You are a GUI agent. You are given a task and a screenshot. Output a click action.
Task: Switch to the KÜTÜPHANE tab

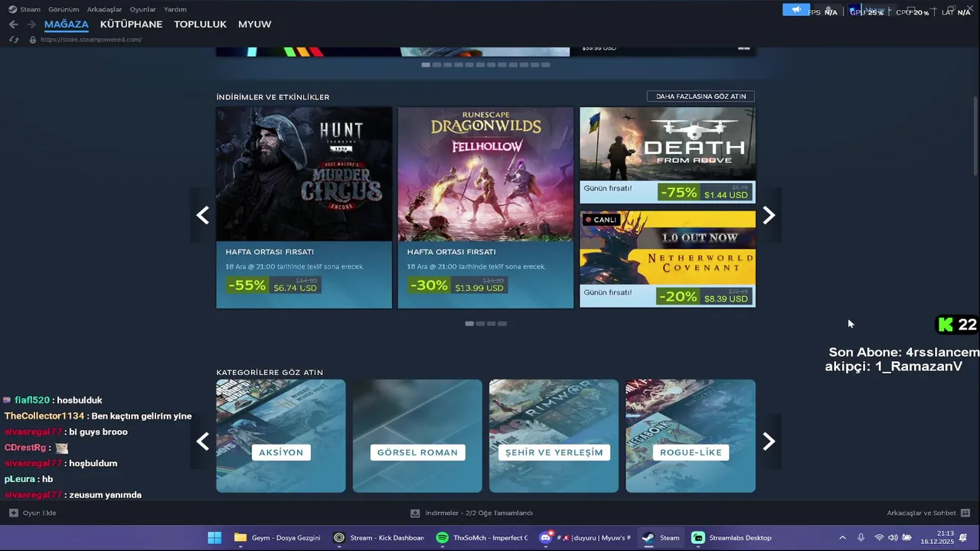[131, 24]
